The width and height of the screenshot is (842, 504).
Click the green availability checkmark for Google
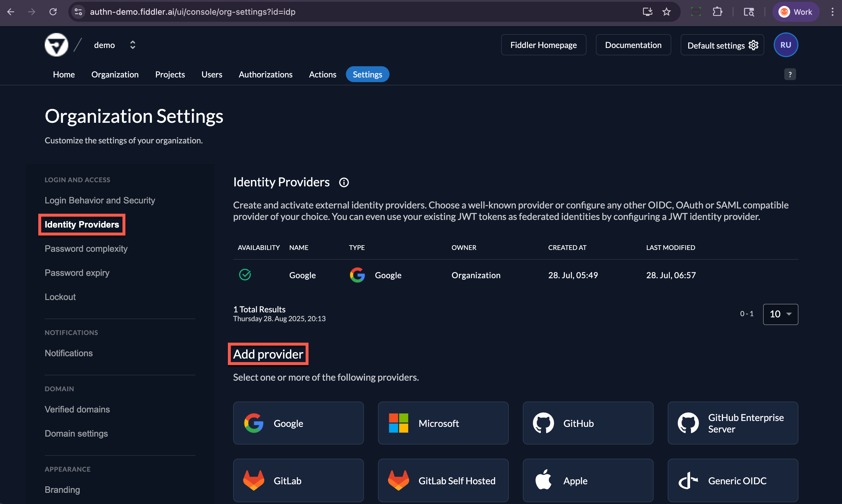click(245, 275)
